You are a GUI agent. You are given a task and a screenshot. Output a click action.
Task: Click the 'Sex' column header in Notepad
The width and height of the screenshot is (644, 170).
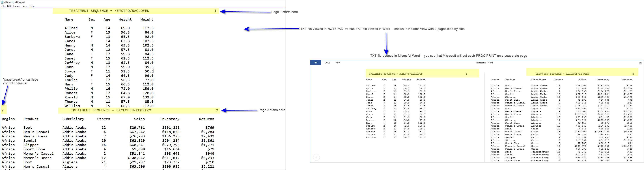coord(92,19)
